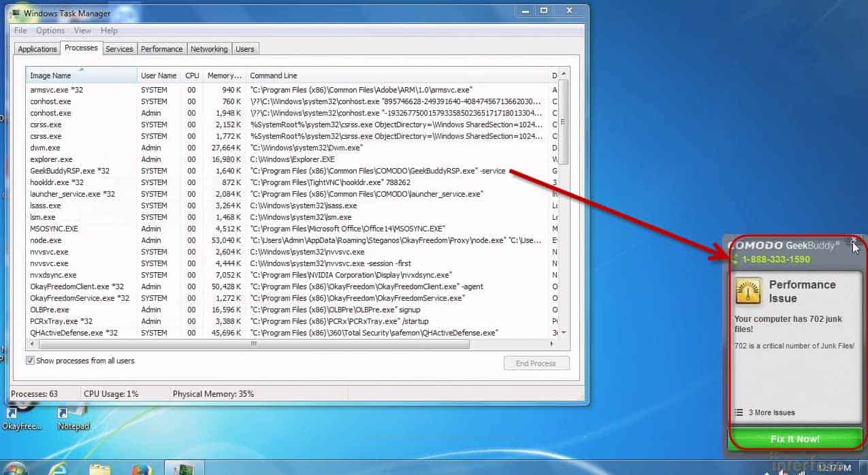Click the Performance Issue heading
868x475 pixels.
click(802, 291)
